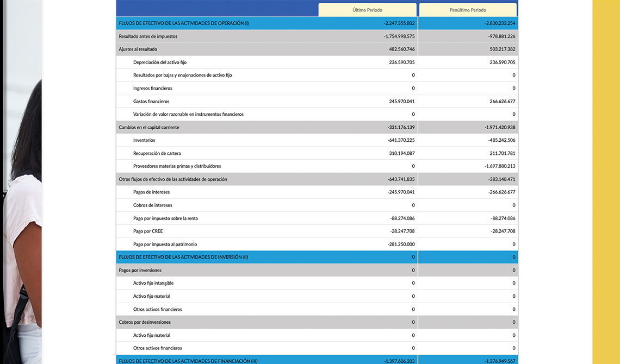Image resolution: width=620 pixels, height=364 pixels.
Task: Click 'Resultados por bajas y enajenaciones de activo fijo'
Action: pyautogui.click(x=183, y=75)
